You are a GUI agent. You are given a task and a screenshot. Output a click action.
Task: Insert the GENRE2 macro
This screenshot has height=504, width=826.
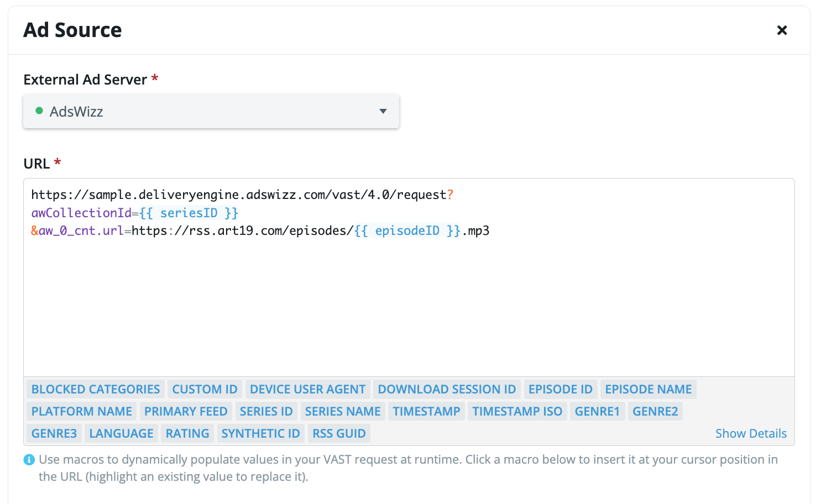655,411
